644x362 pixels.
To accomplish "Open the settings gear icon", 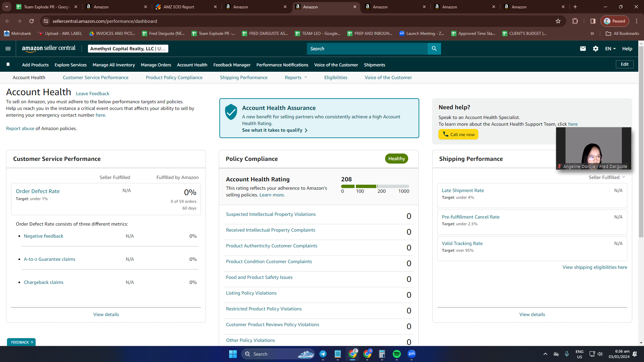I will click(596, 49).
